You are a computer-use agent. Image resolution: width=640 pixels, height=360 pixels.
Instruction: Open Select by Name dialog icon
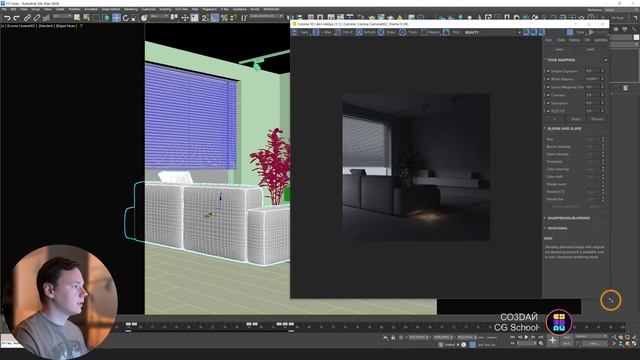pyautogui.click(x=86, y=18)
